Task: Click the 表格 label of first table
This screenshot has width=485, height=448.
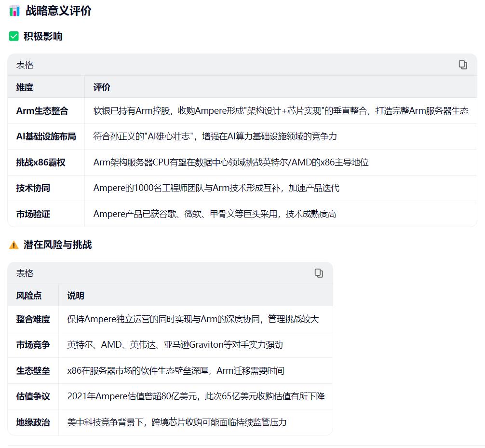Action: tap(25, 65)
